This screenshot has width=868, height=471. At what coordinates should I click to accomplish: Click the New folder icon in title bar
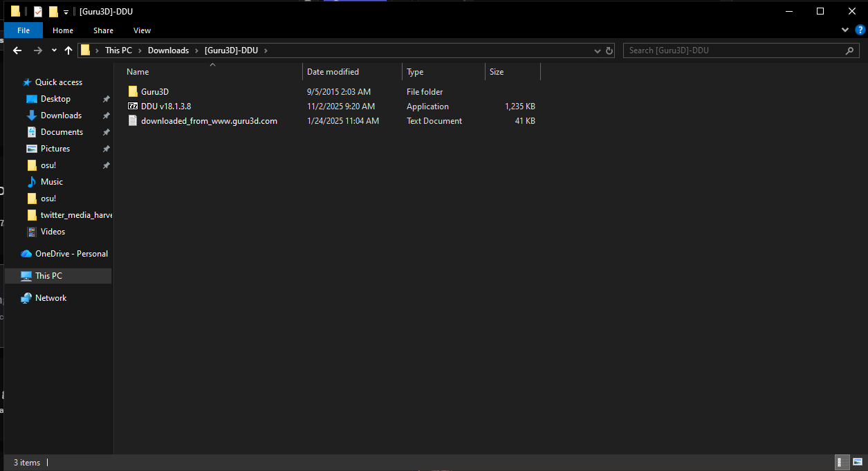pos(53,11)
